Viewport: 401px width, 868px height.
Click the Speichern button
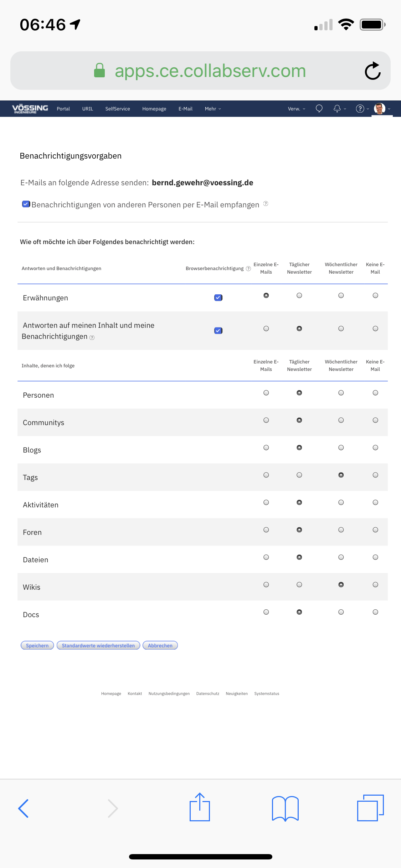coord(37,645)
